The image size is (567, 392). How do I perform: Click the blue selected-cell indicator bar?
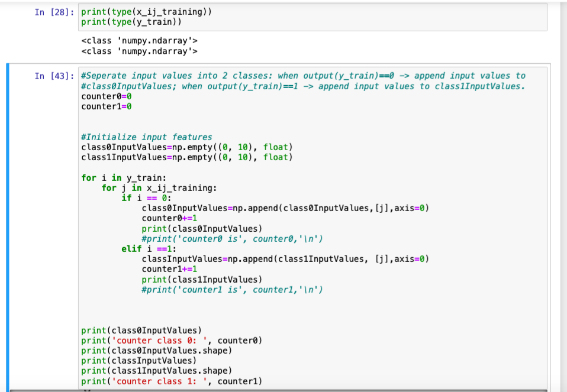click(7, 225)
